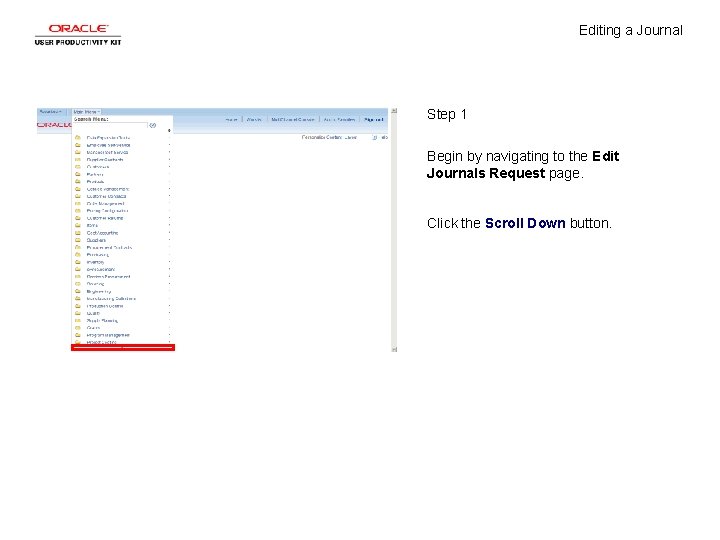Expand the Items submenu arrow
This screenshot has width=720, height=540.
tap(169, 225)
